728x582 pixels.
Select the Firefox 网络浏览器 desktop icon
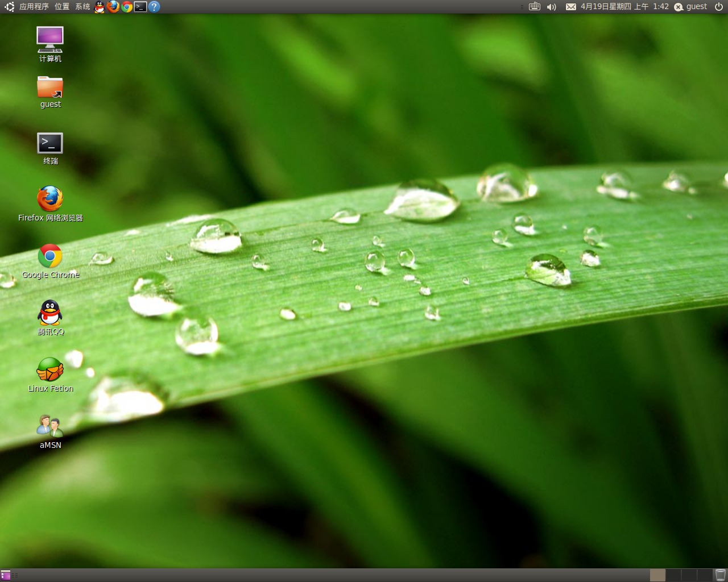click(50, 203)
